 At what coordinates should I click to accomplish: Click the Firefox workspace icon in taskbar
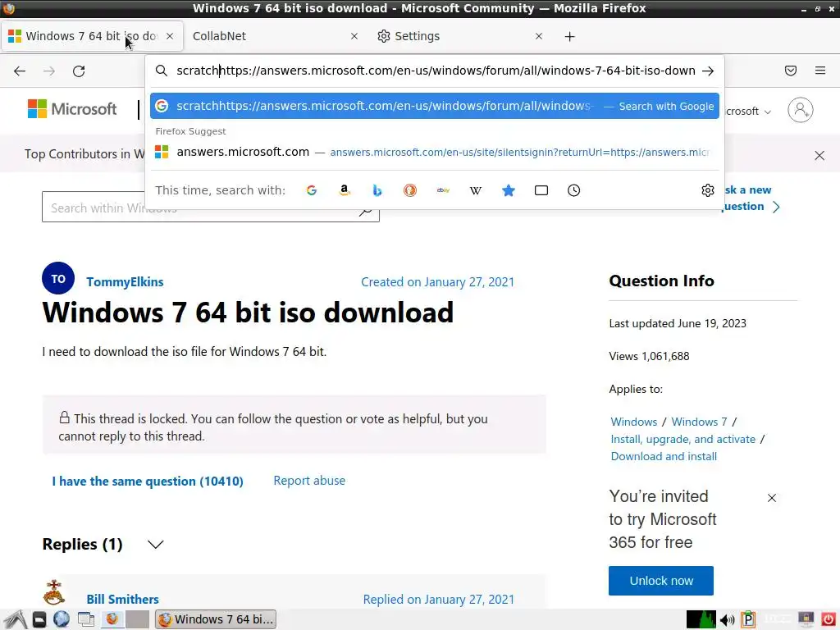click(112, 619)
